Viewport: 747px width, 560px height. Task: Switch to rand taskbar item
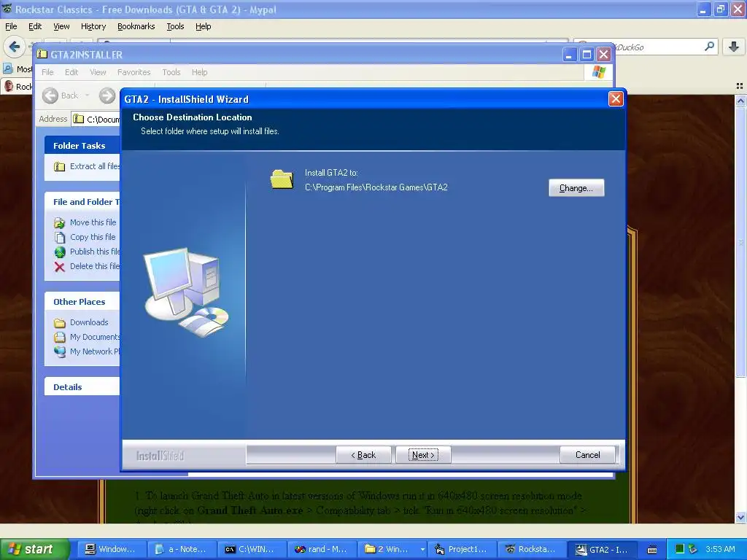pos(322,549)
